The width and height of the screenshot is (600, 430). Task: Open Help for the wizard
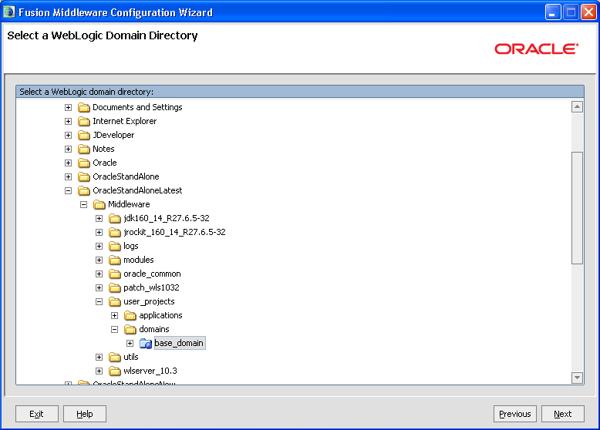(85, 414)
